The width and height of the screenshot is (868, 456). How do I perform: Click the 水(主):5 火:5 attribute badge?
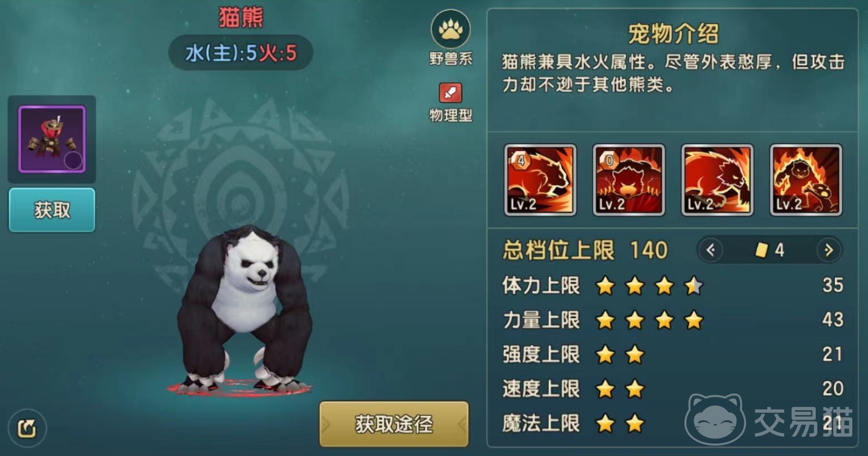coord(241,53)
